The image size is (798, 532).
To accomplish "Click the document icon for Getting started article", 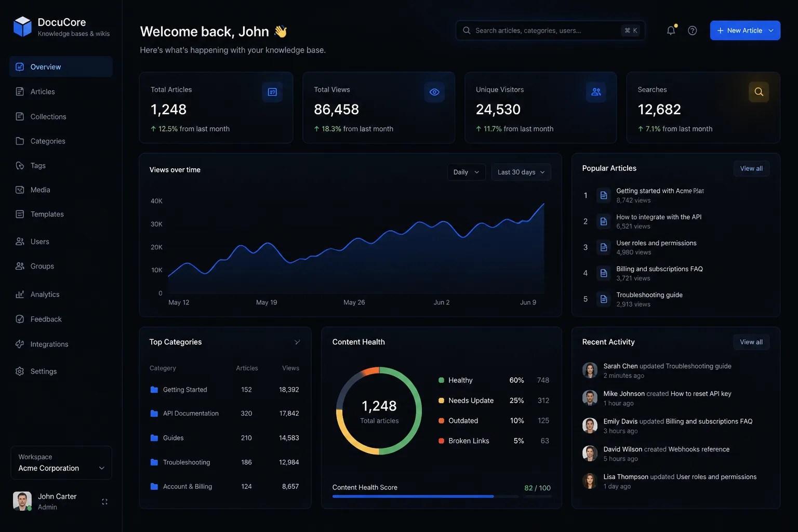I will click(604, 195).
